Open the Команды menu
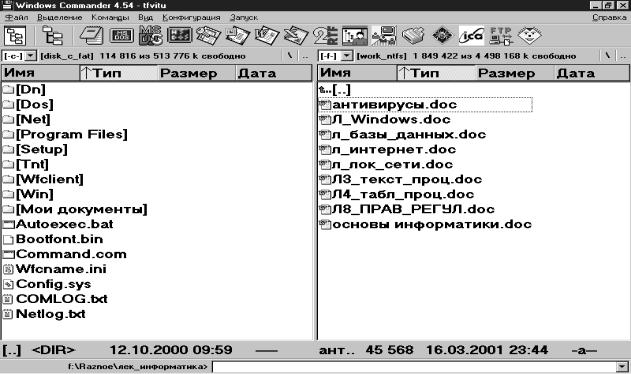Screen dimensions: 631x374 (x=110, y=17)
